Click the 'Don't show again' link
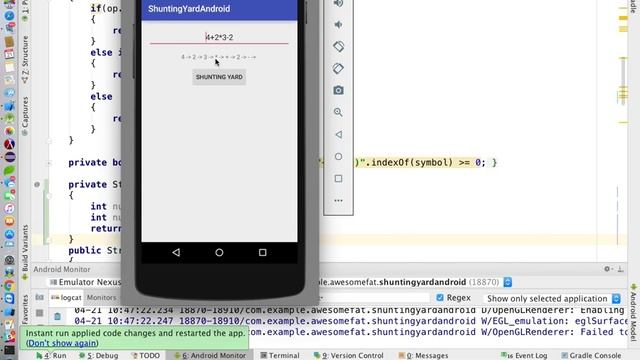 point(62,343)
